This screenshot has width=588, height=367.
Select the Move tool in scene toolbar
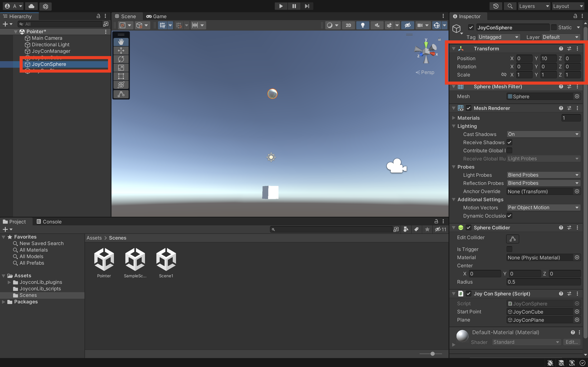tap(121, 51)
